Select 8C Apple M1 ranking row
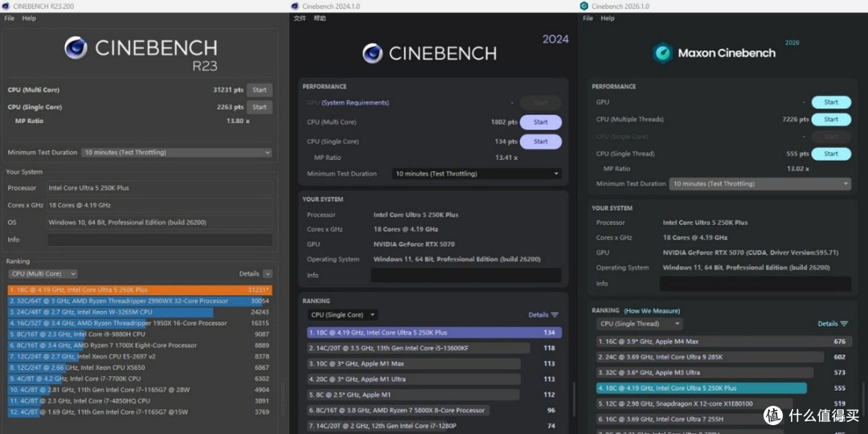This screenshot has width=868, height=434. tap(435, 395)
